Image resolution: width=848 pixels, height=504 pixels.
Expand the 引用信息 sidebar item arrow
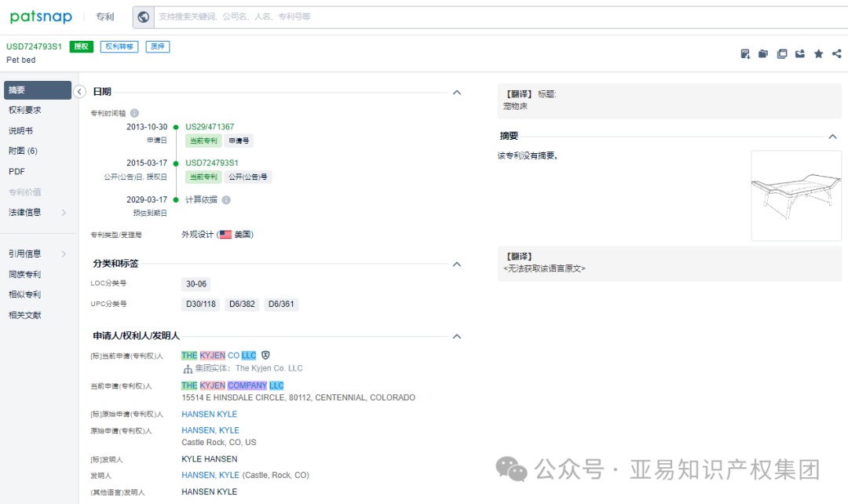coord(64,254)
